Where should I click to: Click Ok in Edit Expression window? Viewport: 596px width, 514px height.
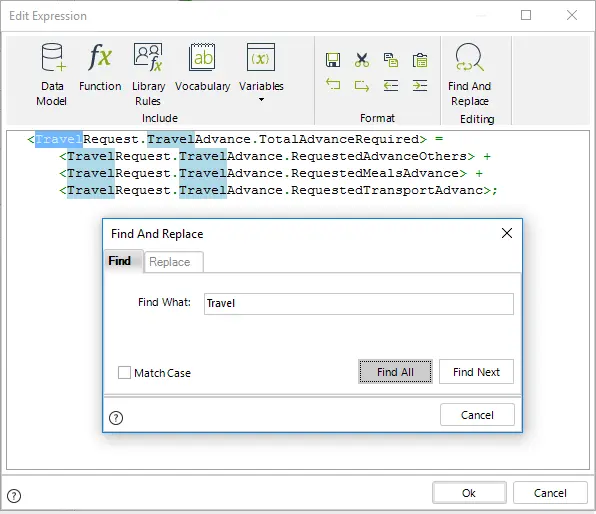tap(469, 493)
